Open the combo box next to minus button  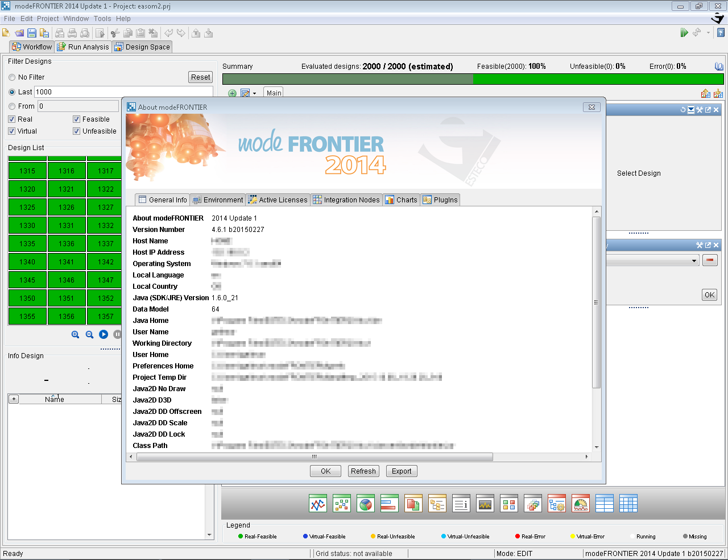pyautogui.click(x=652, y=260)
